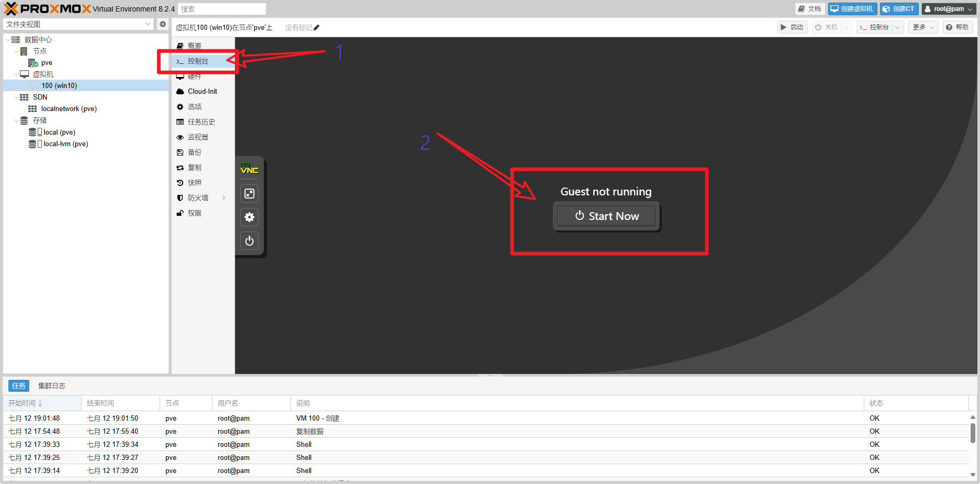
Task: Sort by 说明 column header
Action: (x=577, y=403)
